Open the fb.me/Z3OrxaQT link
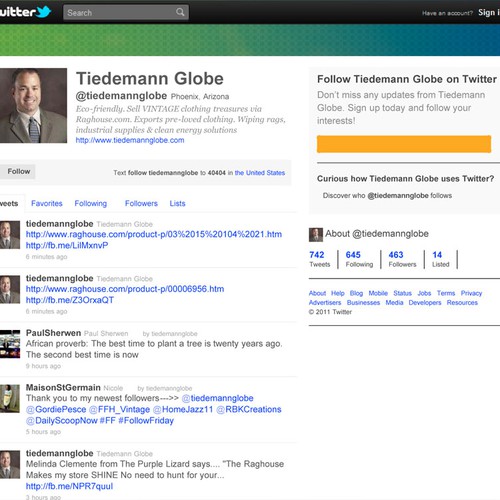500x500 pixels. click(x=70, y=300)
